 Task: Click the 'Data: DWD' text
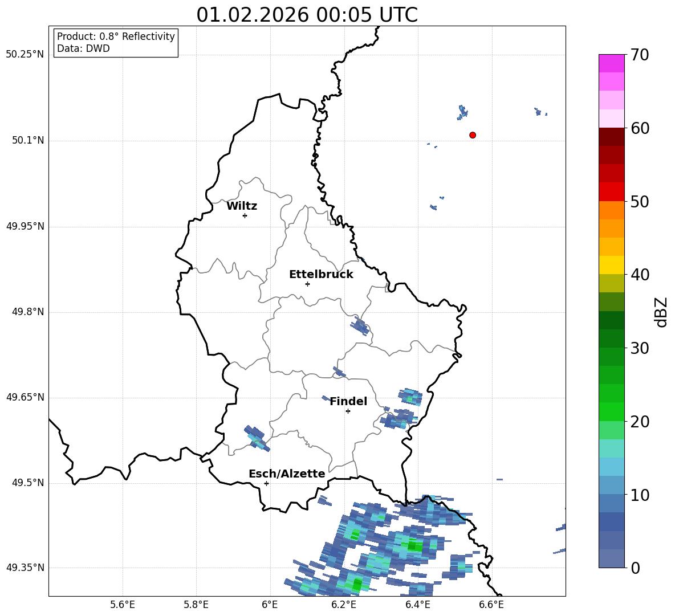(x=83, y=48)
